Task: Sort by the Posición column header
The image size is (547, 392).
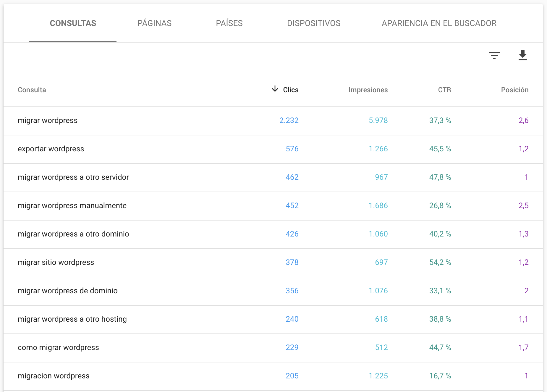Action: coord(515,90)
